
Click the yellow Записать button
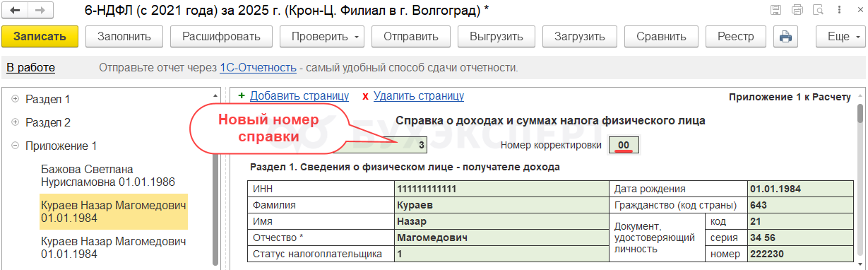click(x=40, y=37)
